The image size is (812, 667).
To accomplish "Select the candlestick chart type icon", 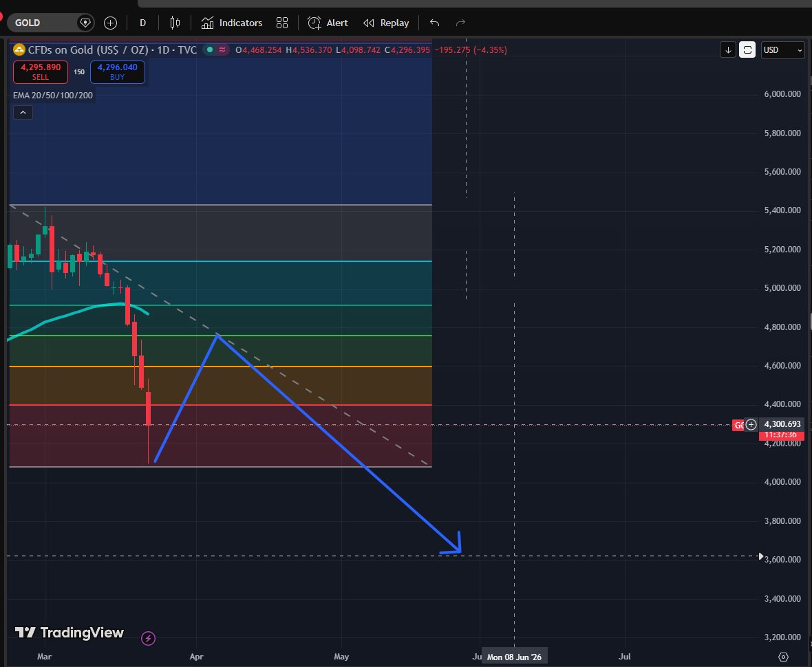I will point(175,23).
